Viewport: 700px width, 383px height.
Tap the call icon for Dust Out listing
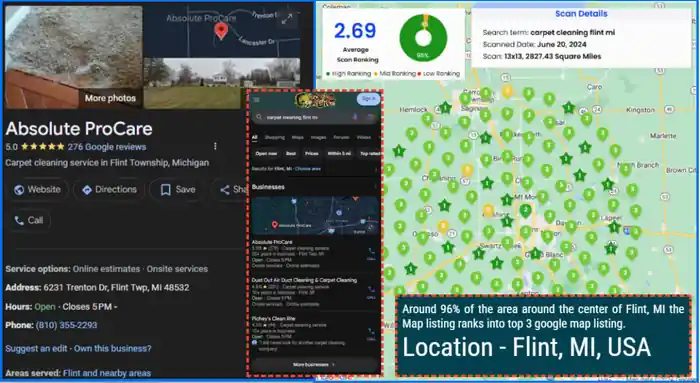click(371, 291)
